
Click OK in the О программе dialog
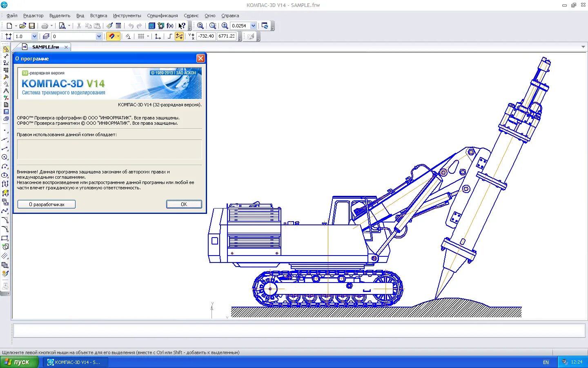pos(184,204)
